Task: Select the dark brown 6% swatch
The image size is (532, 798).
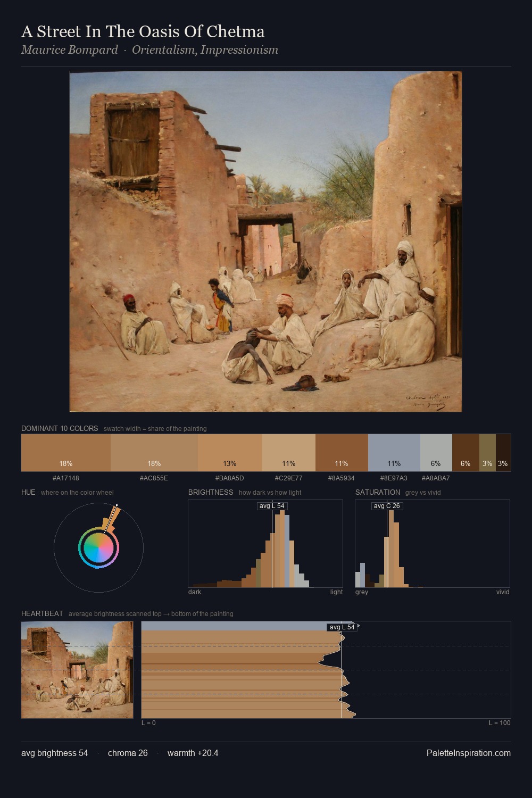Action: pos(465,453)
